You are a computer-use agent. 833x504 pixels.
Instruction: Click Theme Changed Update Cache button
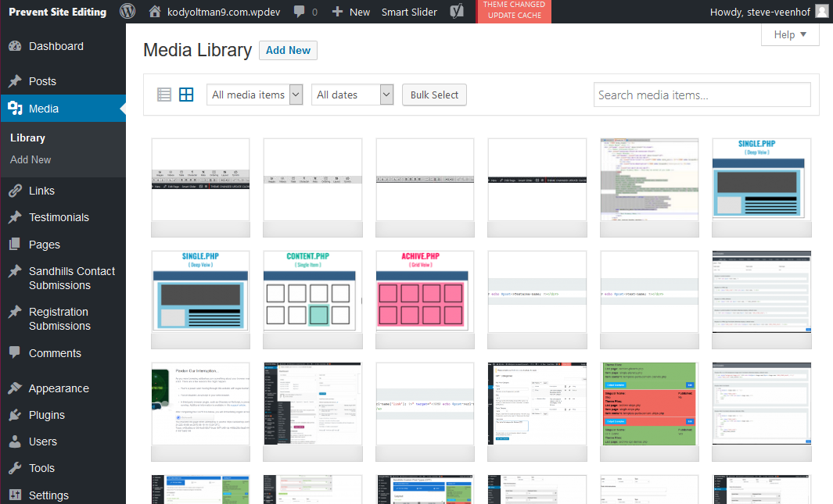pos(514,11)
